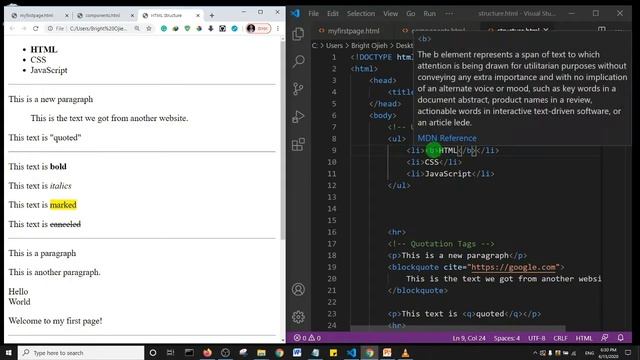Reload the page in Chrome
The image size is (640, 360).
pos(36,28)
